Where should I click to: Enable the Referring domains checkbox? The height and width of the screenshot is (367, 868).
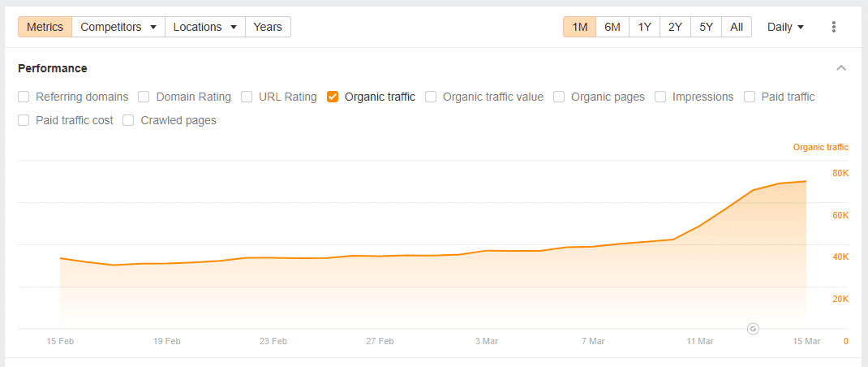[24, 97]
